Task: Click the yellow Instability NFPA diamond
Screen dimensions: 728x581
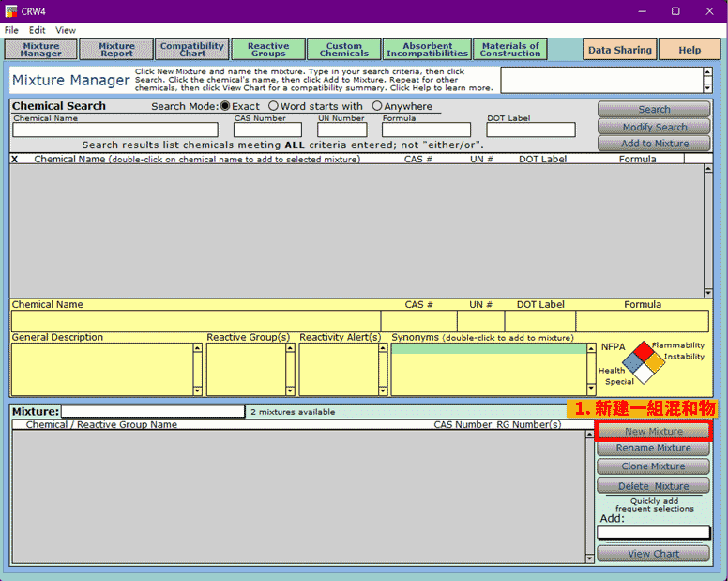Action: point(653,362)
